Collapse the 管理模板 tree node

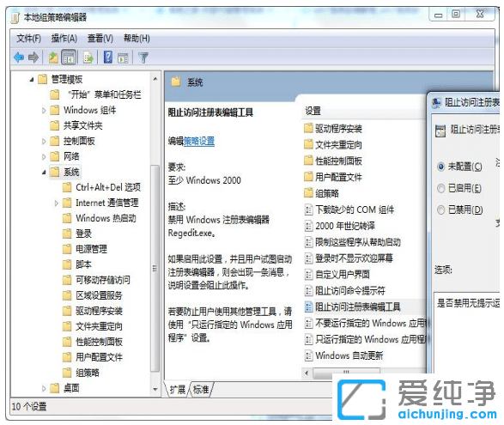[x=32, y=79]
